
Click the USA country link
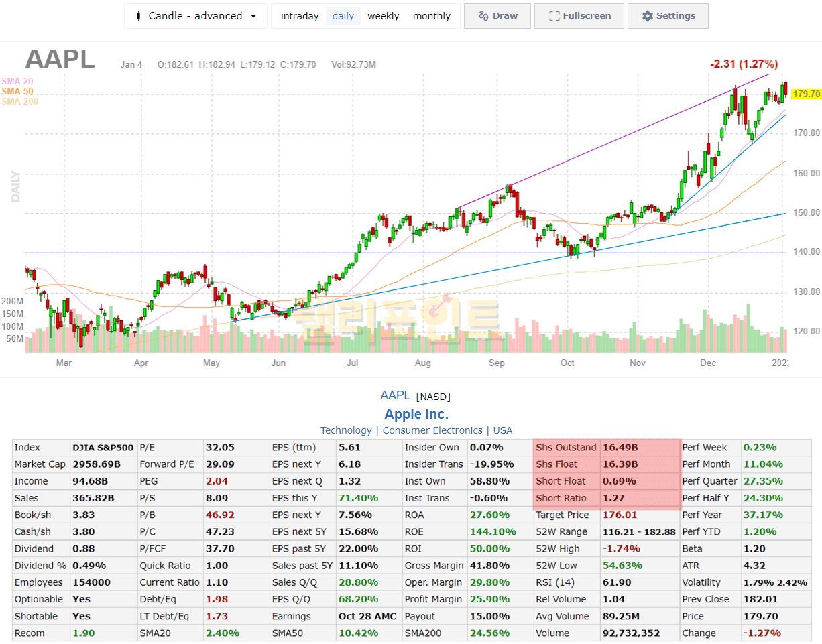[502, 430]
